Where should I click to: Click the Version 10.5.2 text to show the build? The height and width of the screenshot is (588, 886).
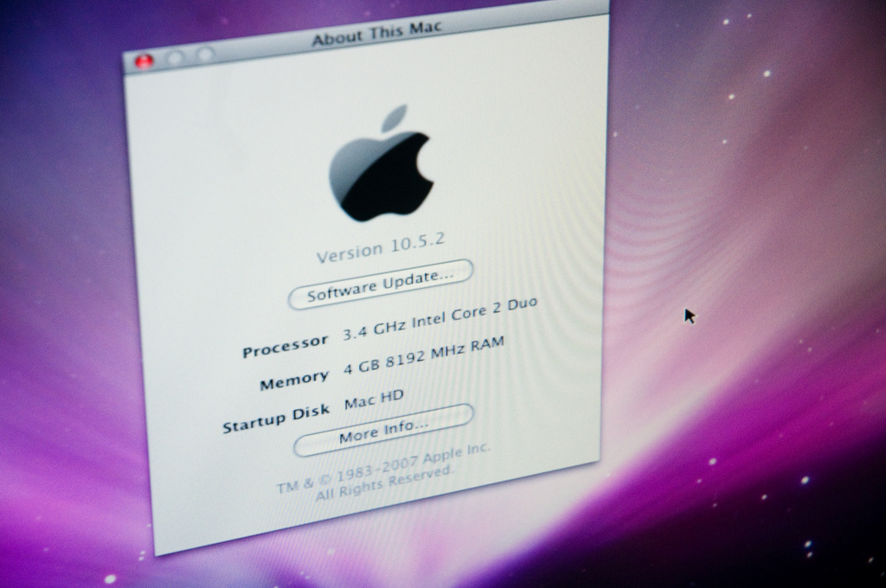click(381, 247)
